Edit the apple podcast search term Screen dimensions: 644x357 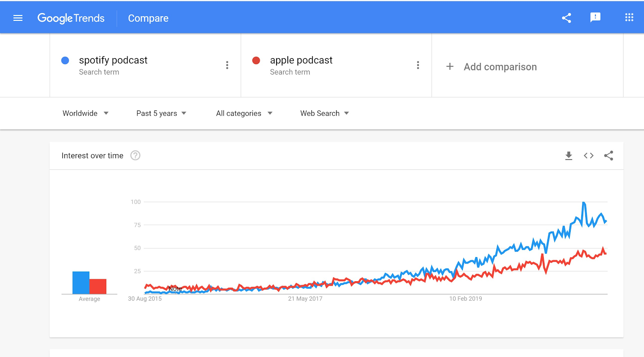point(301,60)
